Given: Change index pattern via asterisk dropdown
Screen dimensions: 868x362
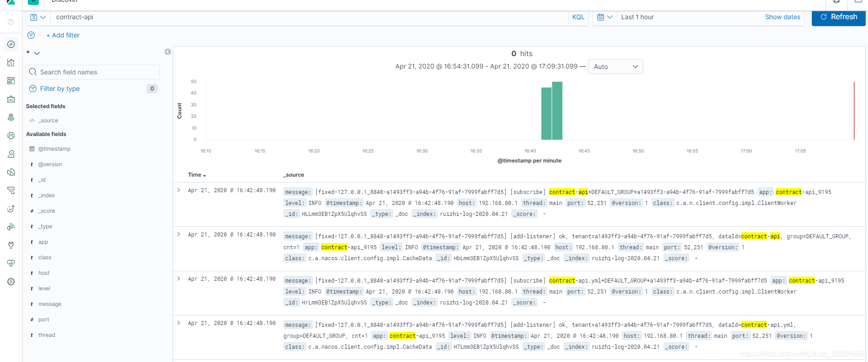Looking at the screenshot, I should [33, 53].
